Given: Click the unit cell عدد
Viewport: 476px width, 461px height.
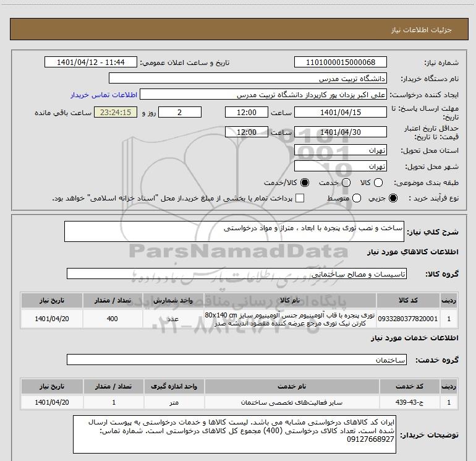Looking at the screenshot, I should (x=172, y=319).
